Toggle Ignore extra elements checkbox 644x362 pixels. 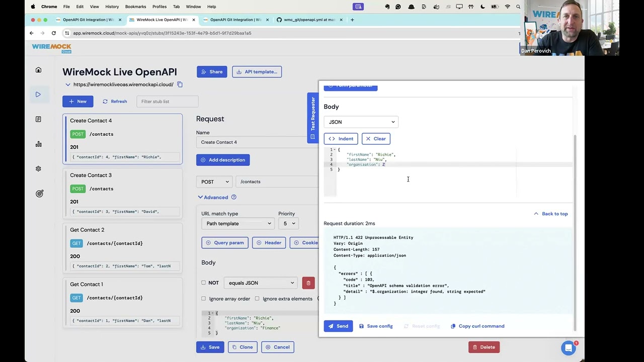pos(257,299)
